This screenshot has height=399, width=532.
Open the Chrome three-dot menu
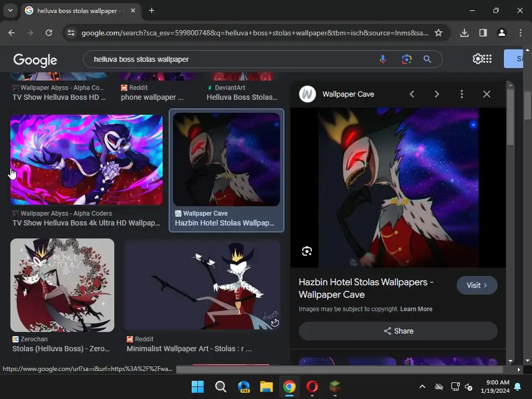520,33
